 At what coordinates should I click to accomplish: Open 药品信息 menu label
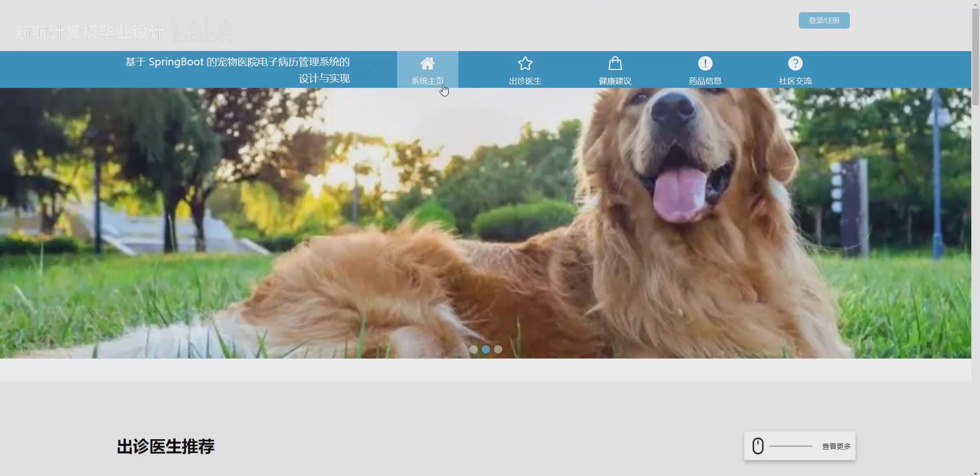pyautogui.click(x=705, y=81)
